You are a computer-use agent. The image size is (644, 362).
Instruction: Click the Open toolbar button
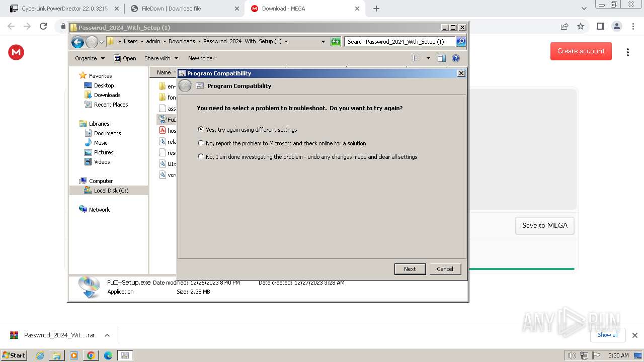125,58
